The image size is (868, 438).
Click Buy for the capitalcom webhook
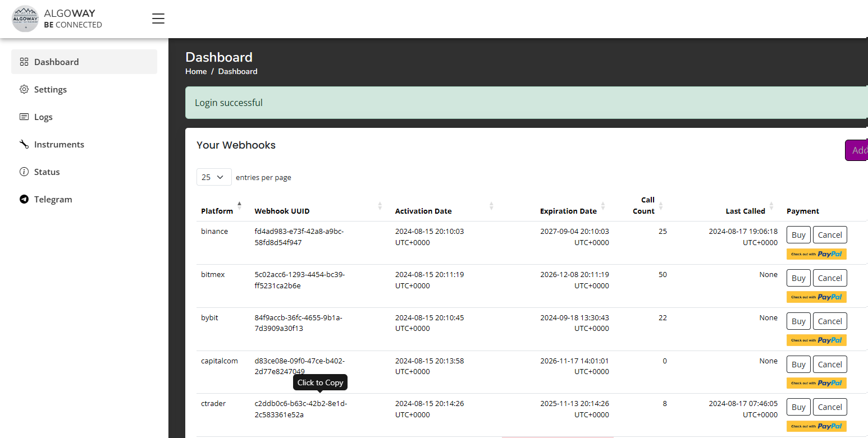[798, 365]
